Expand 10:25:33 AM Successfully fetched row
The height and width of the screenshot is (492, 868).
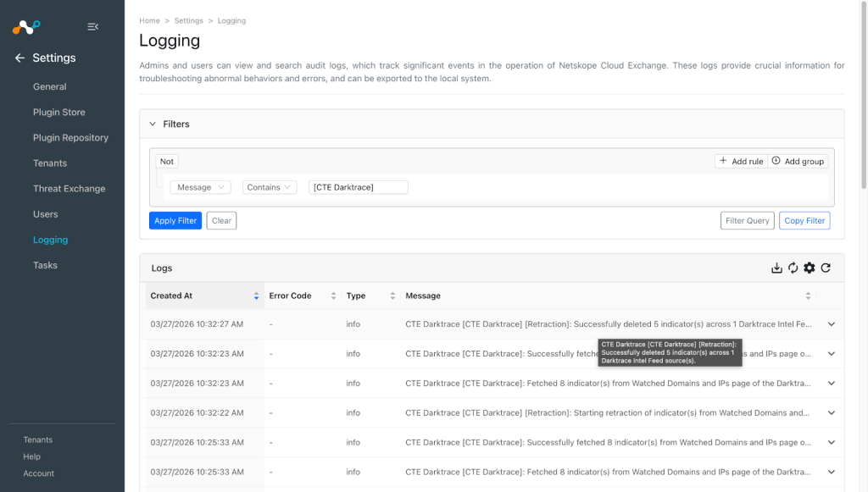click(x=832, y=442)
